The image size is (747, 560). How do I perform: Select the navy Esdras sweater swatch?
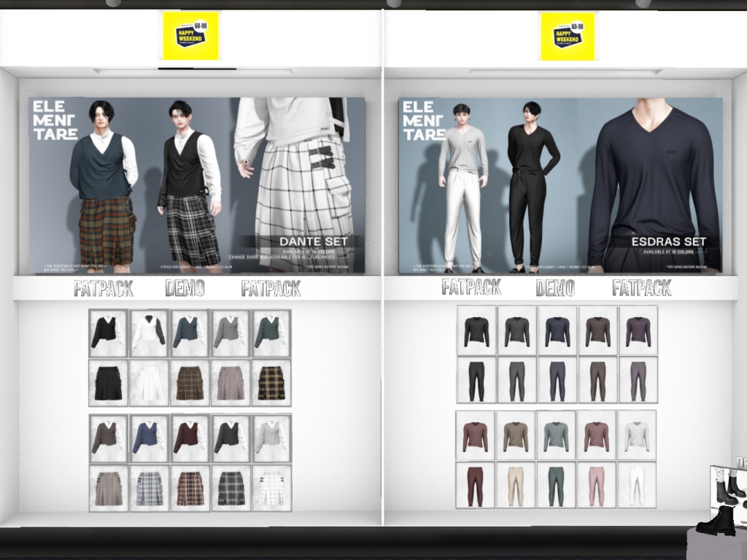pyautogui.click(x=557, y=330)
